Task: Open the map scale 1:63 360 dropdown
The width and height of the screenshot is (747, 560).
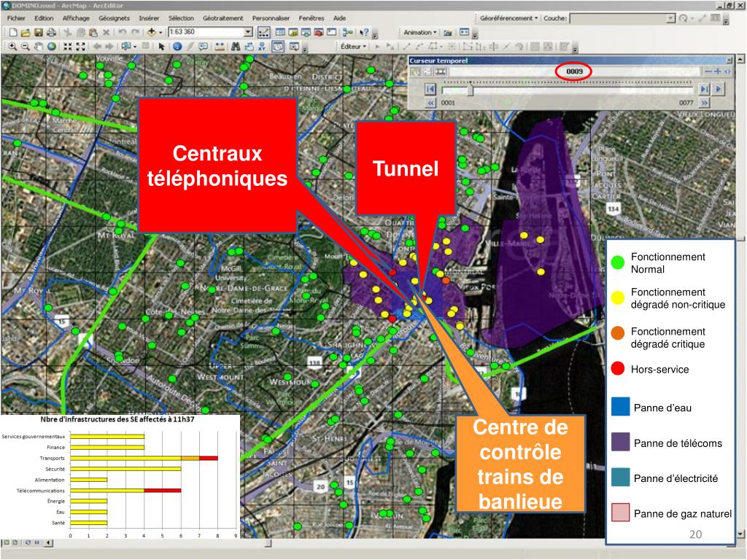Action: coord(248,32)
